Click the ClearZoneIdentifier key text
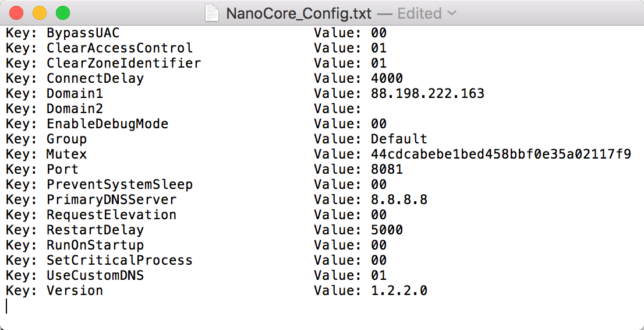This screenshot has width=644, height=330. pos(123,63)
